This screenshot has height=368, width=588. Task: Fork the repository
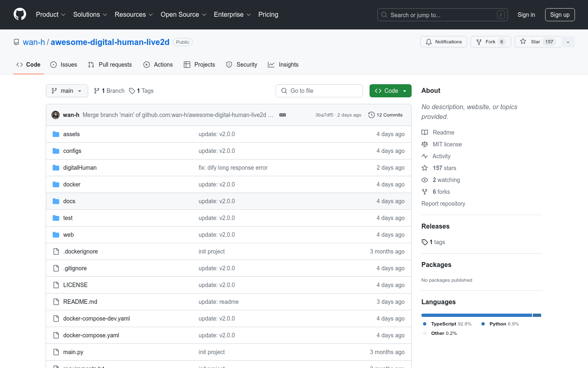(491, 42)
